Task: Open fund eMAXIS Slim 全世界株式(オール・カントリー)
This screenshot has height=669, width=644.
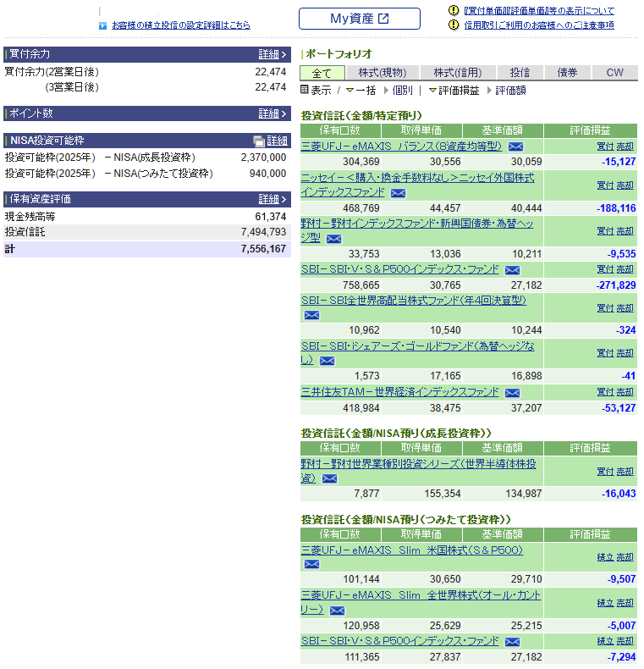Action: 421,602
